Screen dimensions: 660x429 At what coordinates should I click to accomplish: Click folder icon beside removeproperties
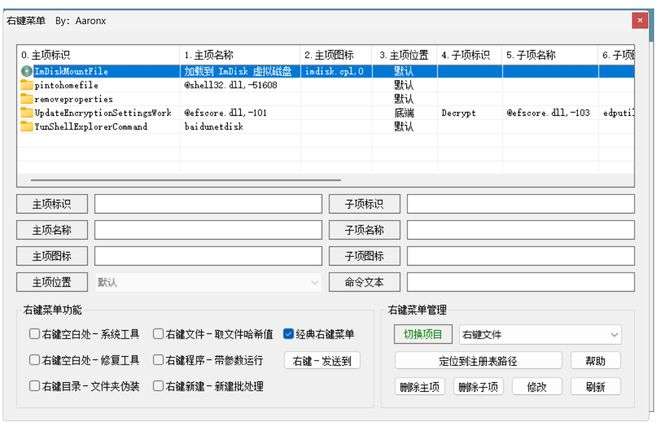pos(27,99)
